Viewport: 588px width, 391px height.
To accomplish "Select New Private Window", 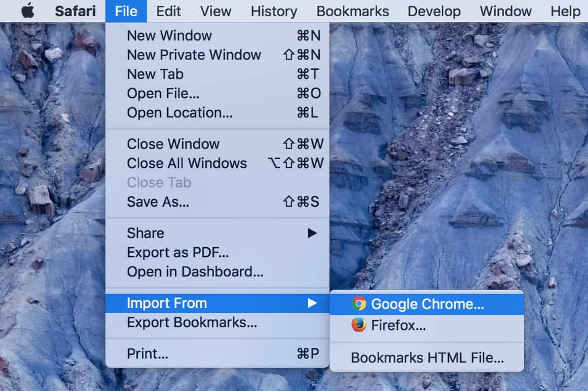I will (194, 55).
